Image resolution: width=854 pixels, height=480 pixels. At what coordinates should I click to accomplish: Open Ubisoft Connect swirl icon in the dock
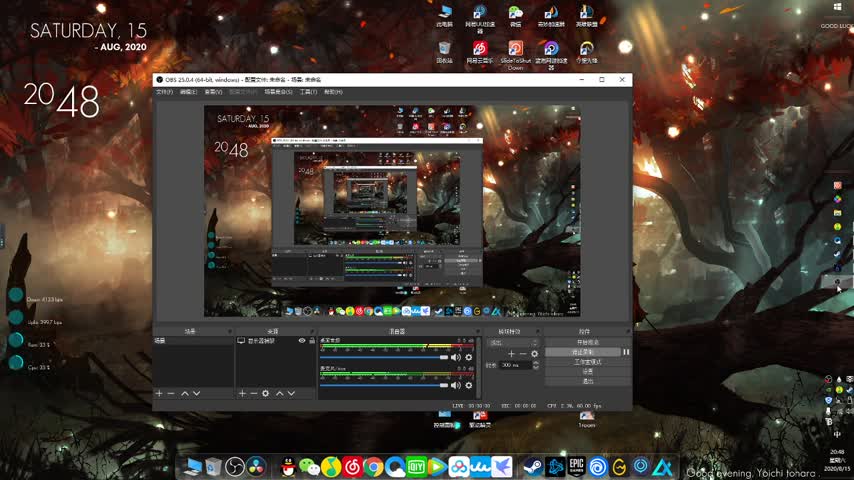597,467
